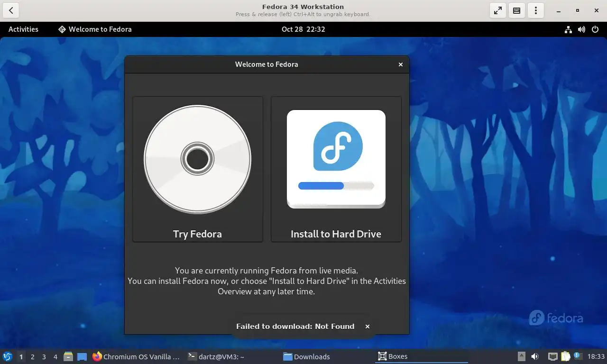Dismiss the Failed to download notification
Image resolution: width=607 pixels, height=364 pixels.
[368, 327]
